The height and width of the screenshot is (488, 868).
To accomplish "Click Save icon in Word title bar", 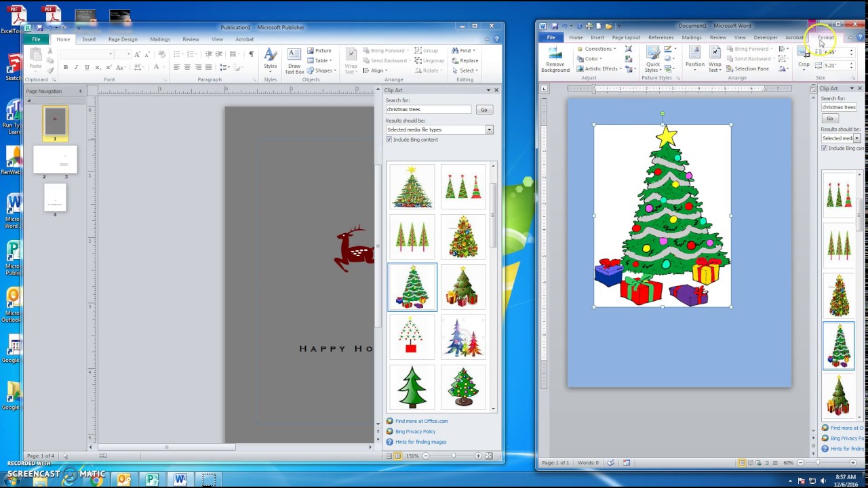I will coord(554,26).
